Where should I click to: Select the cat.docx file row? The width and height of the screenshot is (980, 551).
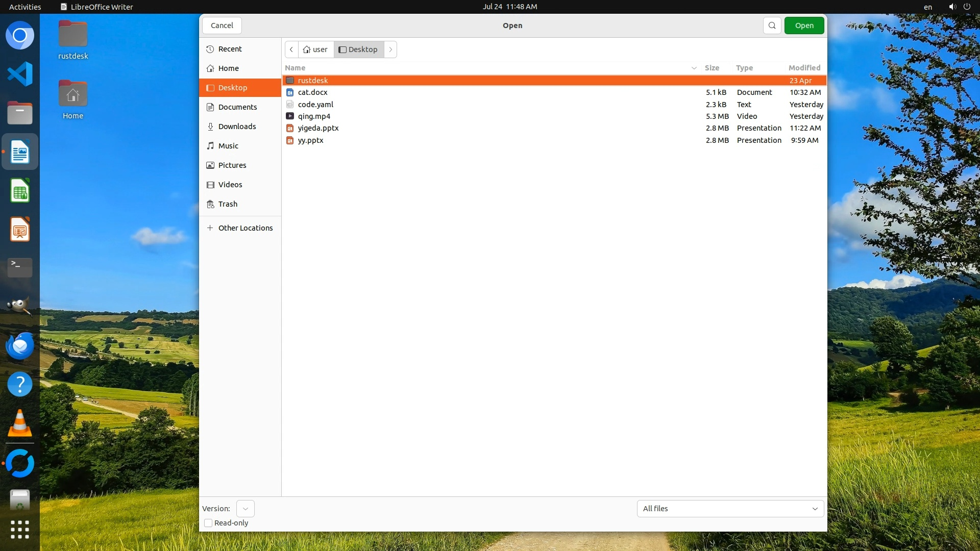pos(312,92)
